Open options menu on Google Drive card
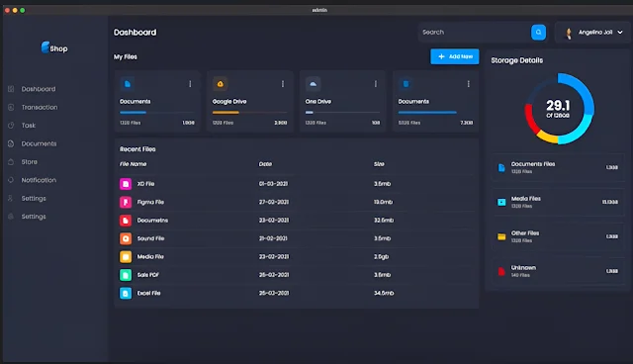The image size is (633, 364). click(283, 84)
